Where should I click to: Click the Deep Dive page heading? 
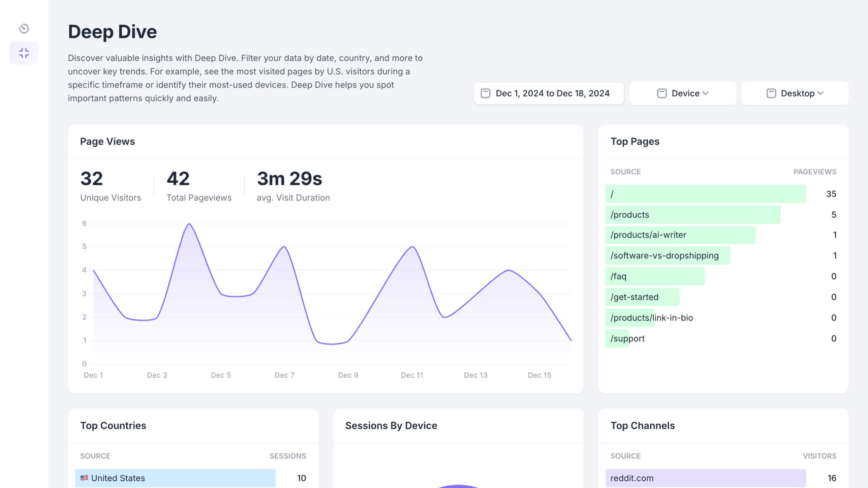pyautogui.click(x=113, y=32)
